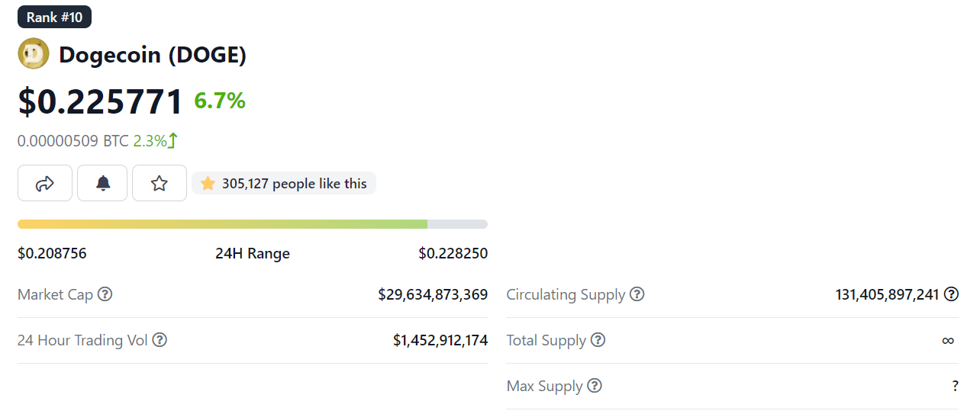Click 24 Hour Trading Vol help icon

160,340
